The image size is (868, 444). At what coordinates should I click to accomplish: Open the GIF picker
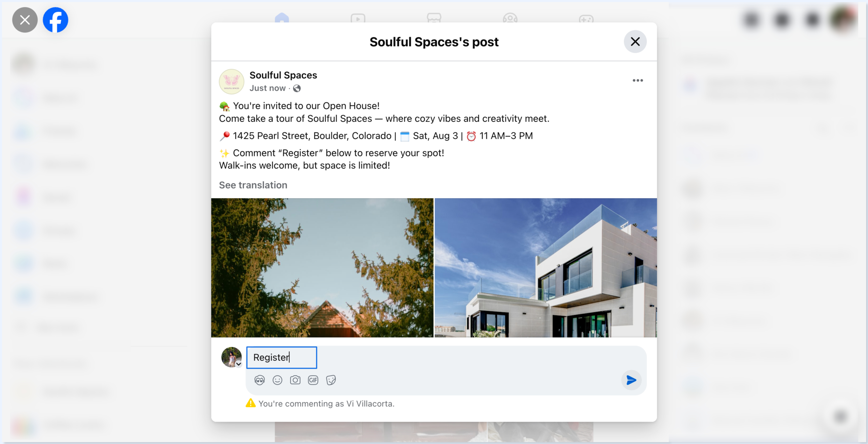(x=313, y=380)
